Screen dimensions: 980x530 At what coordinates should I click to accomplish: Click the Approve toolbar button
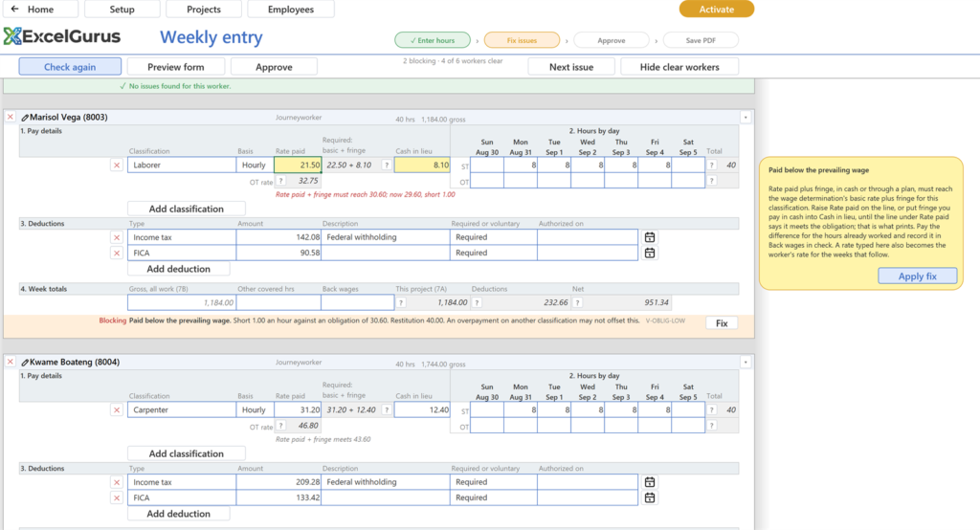(x=274, y=67)
